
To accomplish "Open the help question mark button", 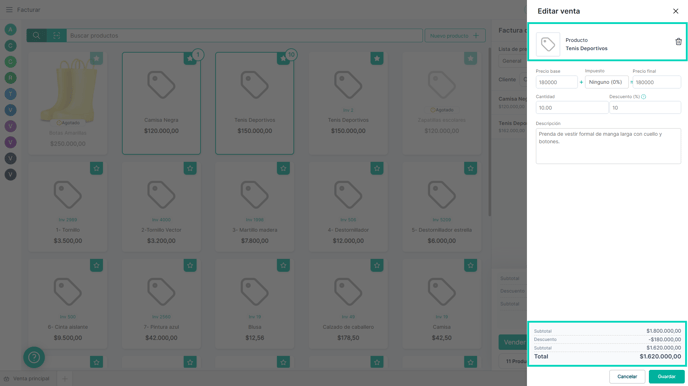I will tap(34, 357).
